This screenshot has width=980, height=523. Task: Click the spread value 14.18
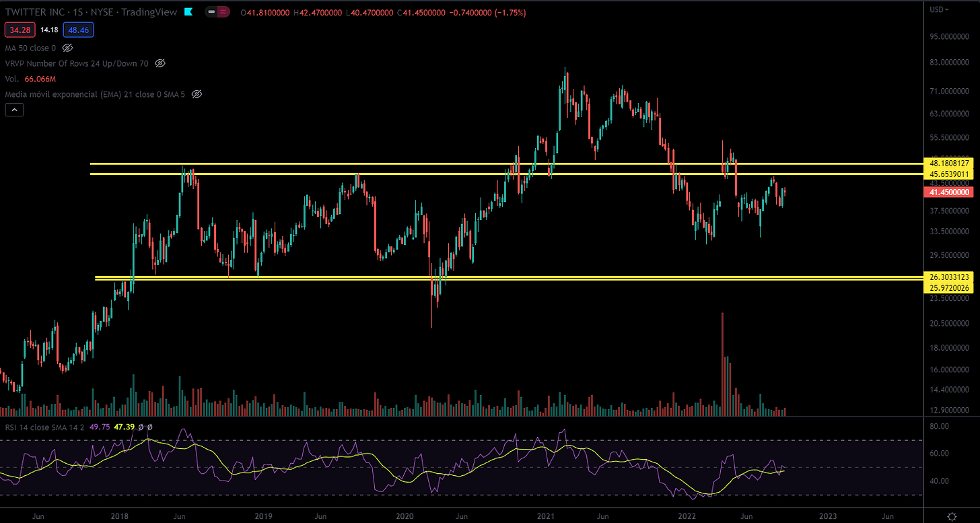pyautogui.click(x=48, y=30)
